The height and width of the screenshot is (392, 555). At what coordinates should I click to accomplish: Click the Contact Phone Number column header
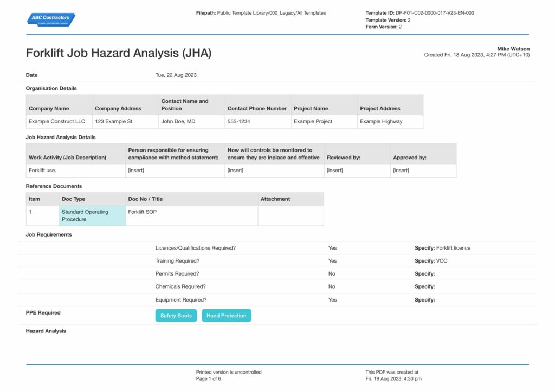[257, 105]
